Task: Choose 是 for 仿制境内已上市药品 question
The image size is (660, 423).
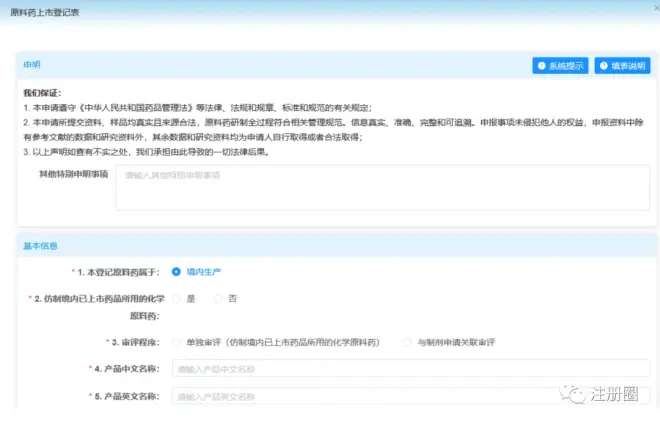Action: [177, 298]
